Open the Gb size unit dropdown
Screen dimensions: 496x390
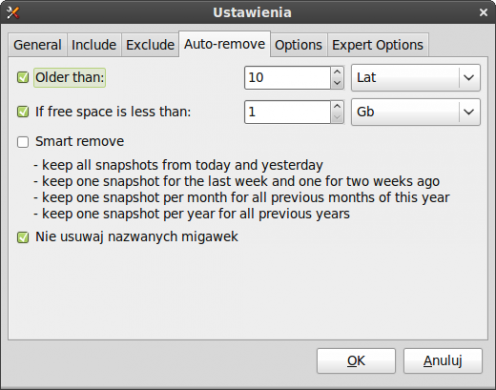(x=416, y=112)
